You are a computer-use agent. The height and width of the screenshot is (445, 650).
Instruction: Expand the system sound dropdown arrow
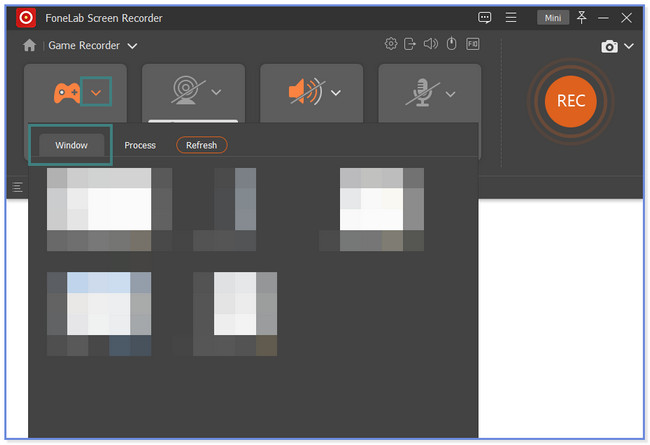(x=335, y=92)
